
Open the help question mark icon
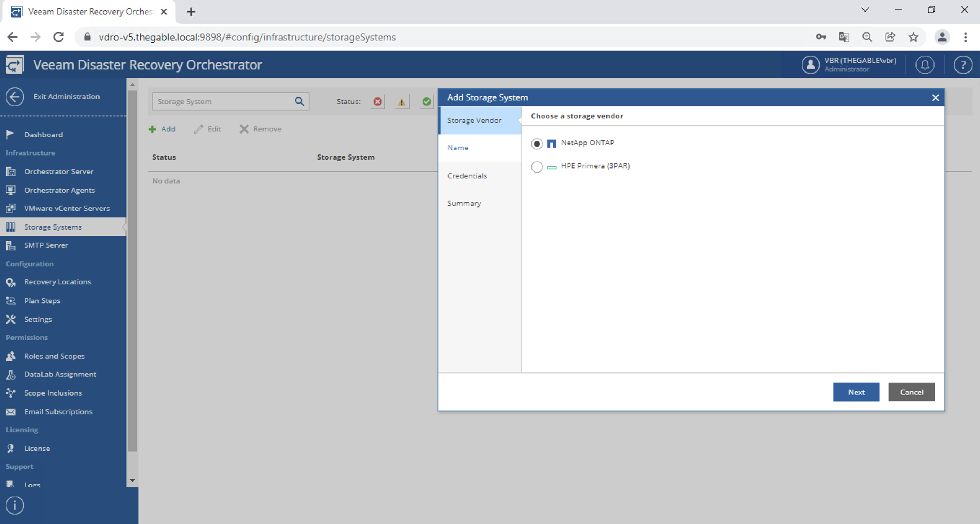tap(963, 65)
